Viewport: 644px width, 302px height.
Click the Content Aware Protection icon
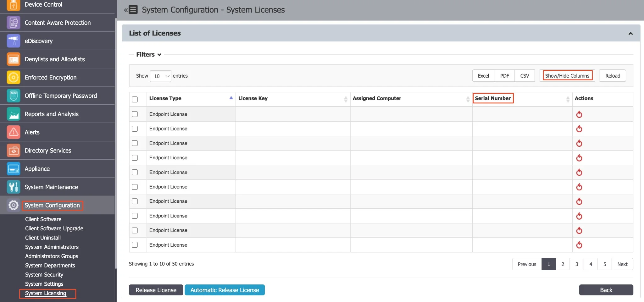coord(13,23)
